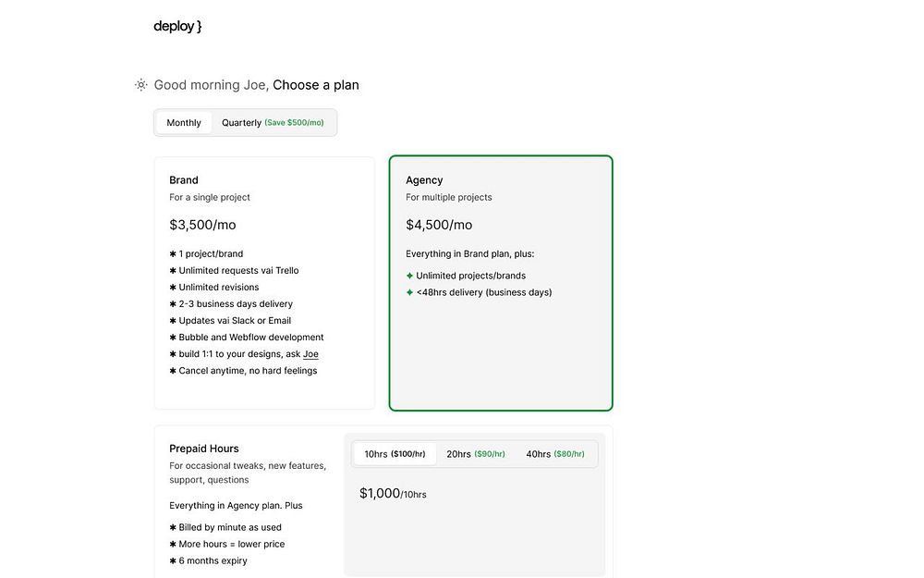Click the deploy logo

[x=177, y=26]
